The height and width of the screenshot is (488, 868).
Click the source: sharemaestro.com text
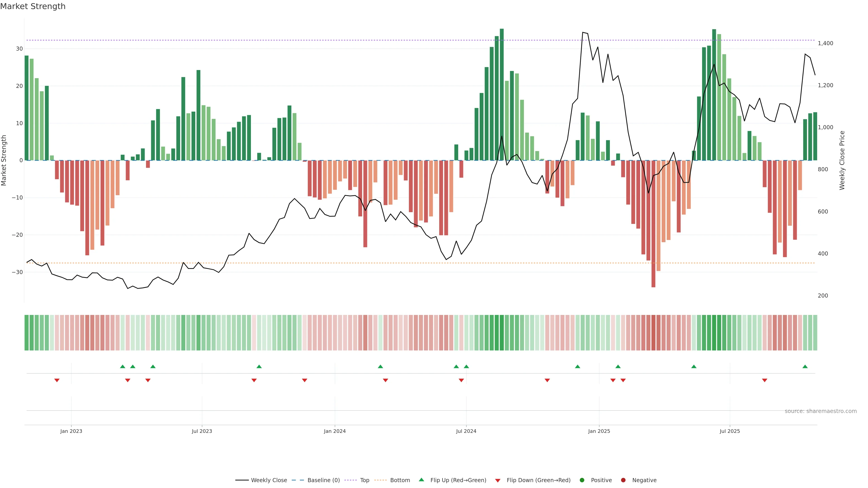pyautogui.click(x=821, y=411)
